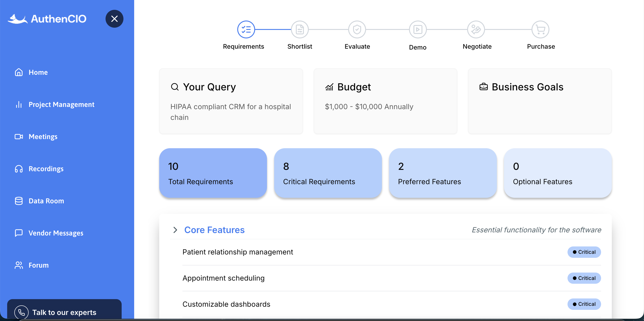Click the Negotiate handshake step icon
The height and width of the screenshot is (321, 644).
click(x=476, y=29)
